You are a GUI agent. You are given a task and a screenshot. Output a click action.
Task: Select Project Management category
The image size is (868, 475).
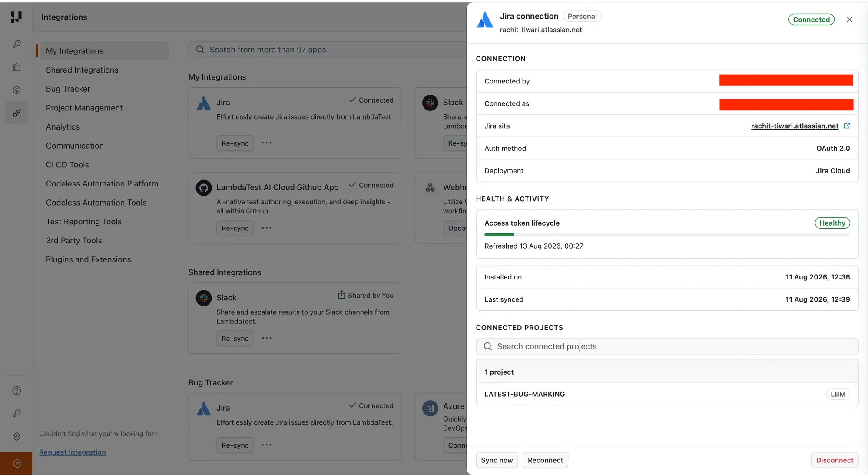point(84,108)
